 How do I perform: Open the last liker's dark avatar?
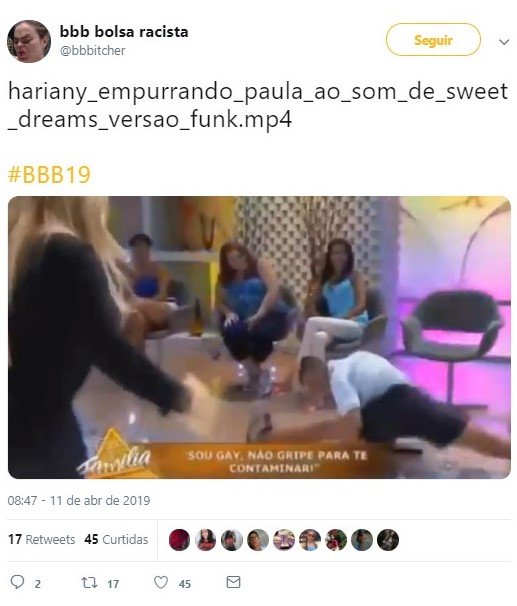pyautogui.click(x=388, y=540)
